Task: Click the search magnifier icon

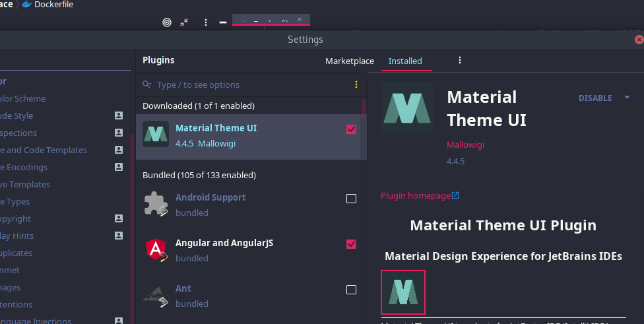Action: tap(146, 84)
